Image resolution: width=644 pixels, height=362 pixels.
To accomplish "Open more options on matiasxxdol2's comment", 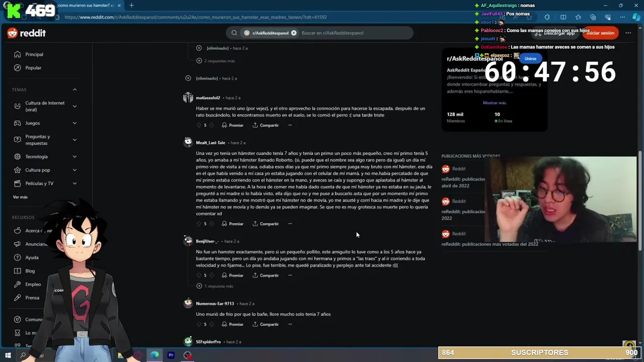I will coord(290,125).
